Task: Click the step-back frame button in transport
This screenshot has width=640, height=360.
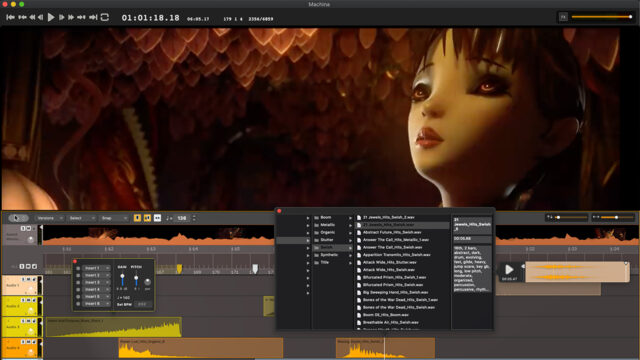Action: [x=40, y=17]
